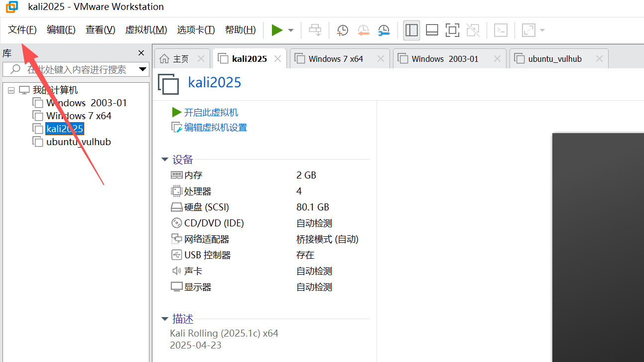Close the Windows 2003-01 tab
This screenshot has height=362, width=644.
point(497,59)
